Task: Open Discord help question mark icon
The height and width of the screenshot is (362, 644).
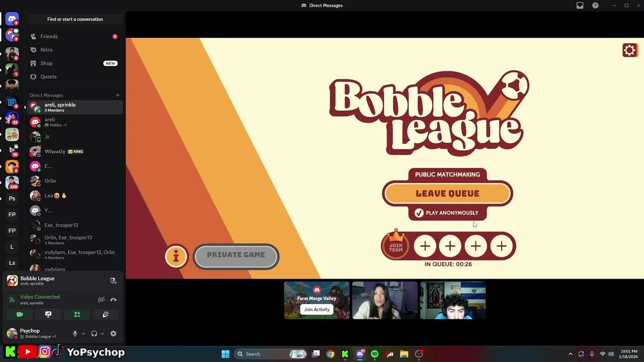Action: point(595,6)
